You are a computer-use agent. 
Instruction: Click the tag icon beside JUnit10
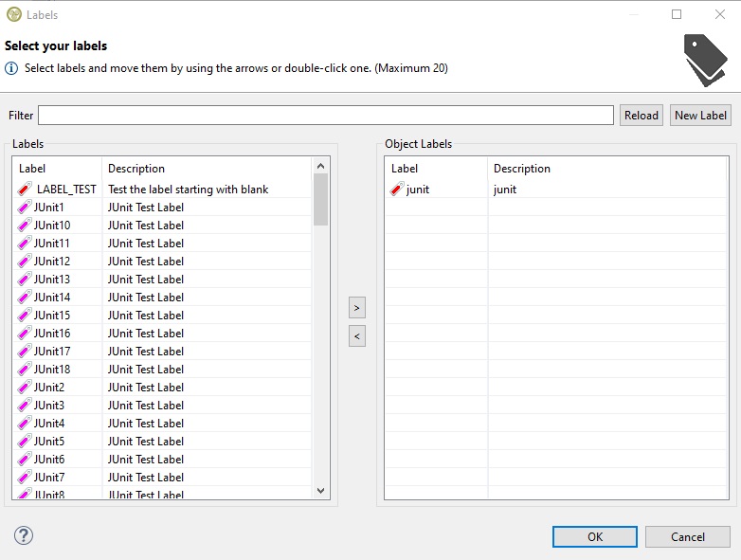(25, 226)
